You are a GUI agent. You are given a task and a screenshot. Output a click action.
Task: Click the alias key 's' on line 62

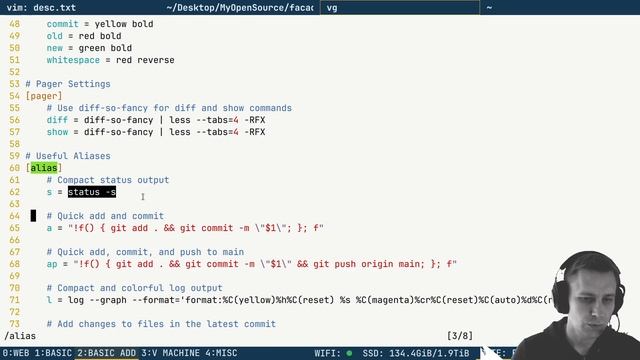pyautogui.click(x=49, y=192)
